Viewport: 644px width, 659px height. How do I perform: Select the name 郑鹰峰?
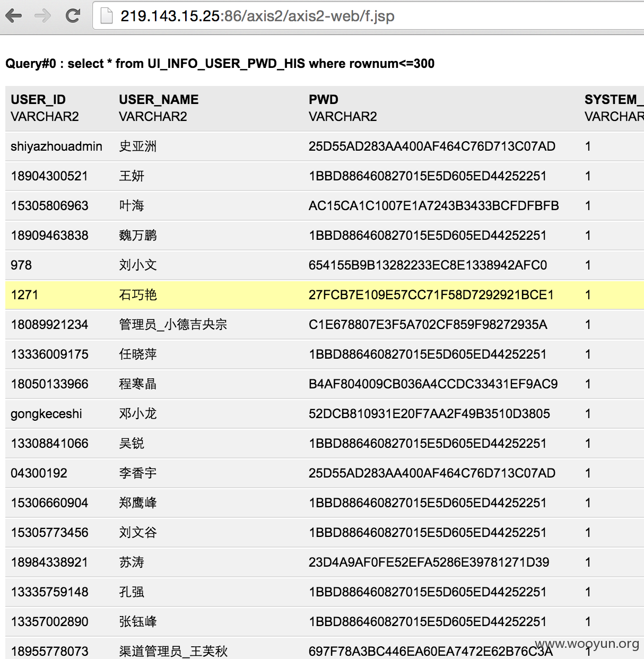pos(138,503)
